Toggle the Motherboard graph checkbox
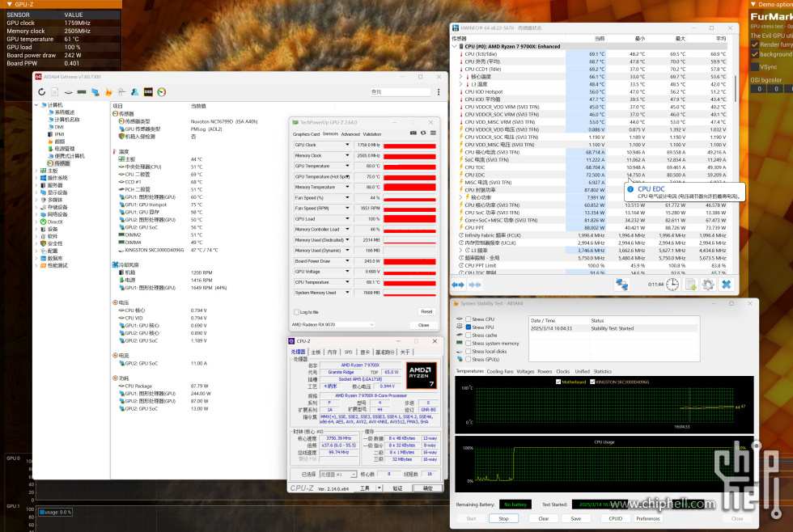 [x=558, y=382]
